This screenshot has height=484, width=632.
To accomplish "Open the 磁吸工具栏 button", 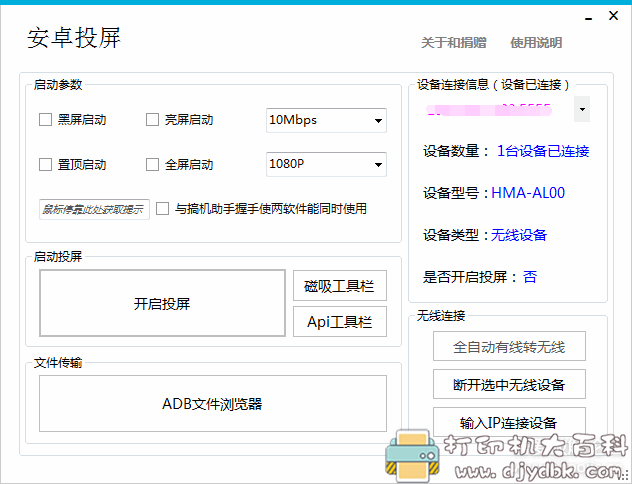I will 339,286.
